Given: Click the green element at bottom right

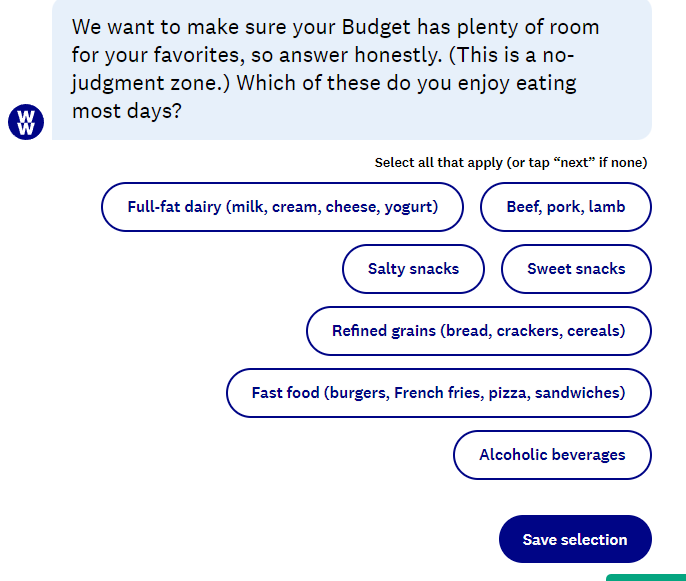Looking at the screenshot, I should coord(646,578).
